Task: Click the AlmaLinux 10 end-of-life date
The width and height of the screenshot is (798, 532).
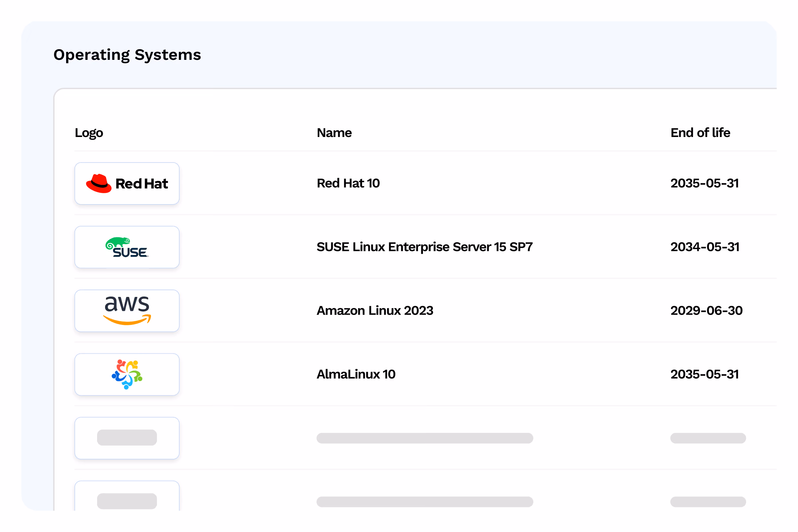Action: click(x=705, y=374)
